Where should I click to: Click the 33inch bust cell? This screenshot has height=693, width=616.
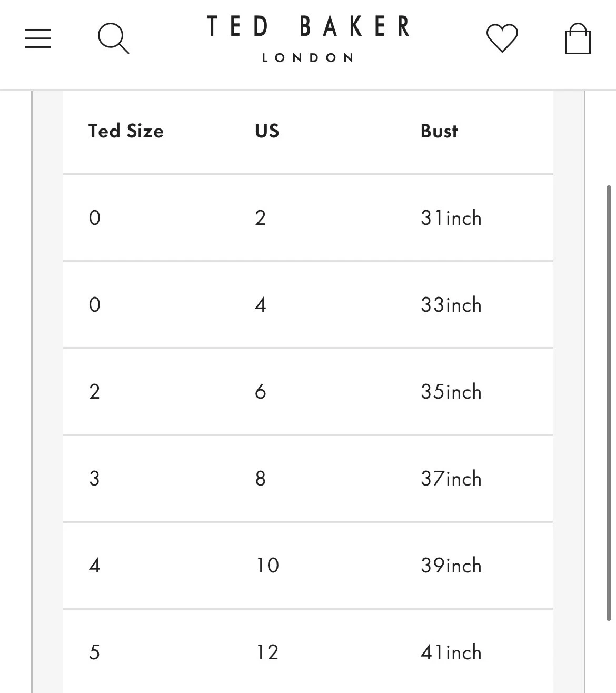pyautogui.click(x=451, y=305)
